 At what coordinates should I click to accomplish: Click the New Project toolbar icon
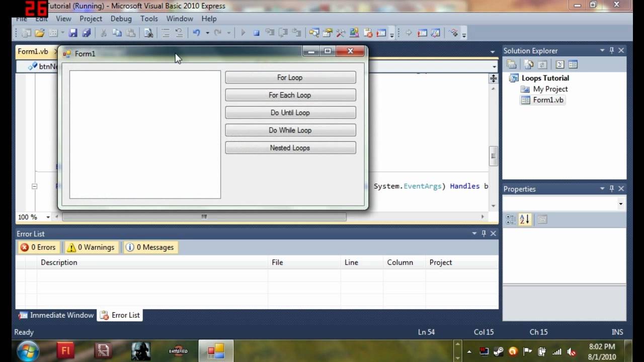tap(26, 33)
